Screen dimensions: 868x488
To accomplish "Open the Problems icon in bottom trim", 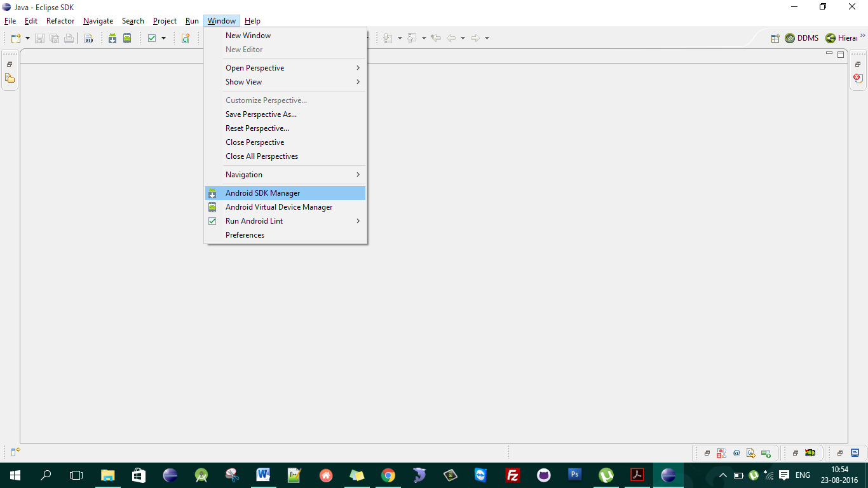I will click(x=721, y=453).
